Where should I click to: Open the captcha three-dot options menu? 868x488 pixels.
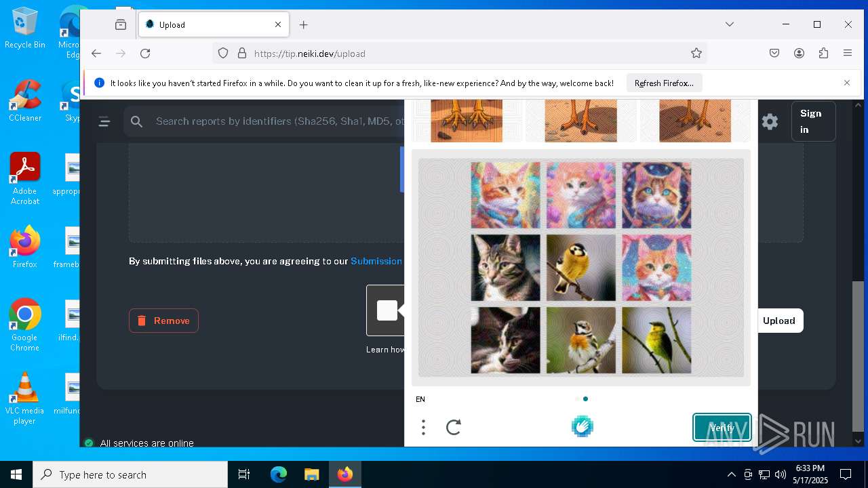pos(423,427)
